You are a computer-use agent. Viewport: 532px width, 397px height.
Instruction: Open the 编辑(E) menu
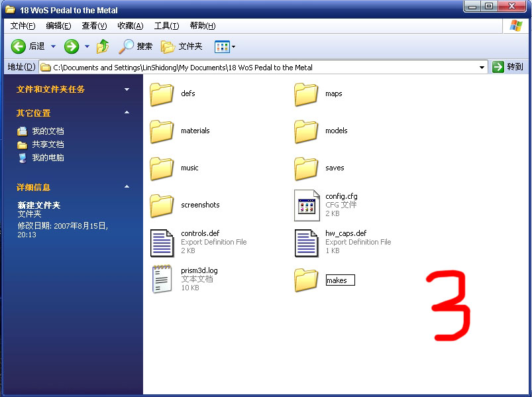(58, 26)
